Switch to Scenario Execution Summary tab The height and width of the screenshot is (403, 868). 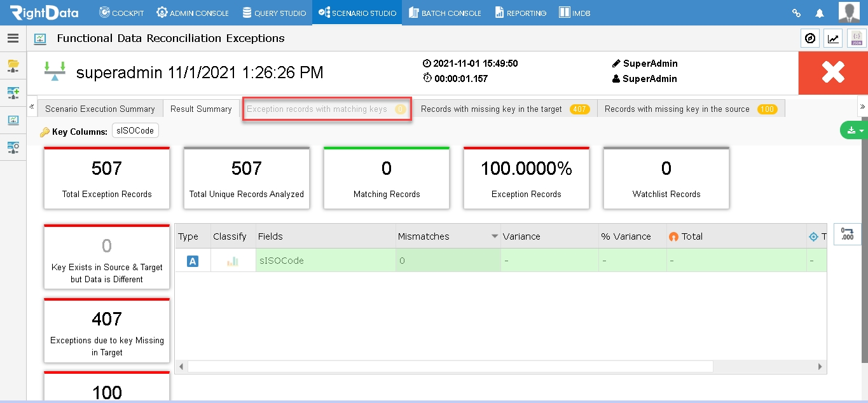click(x=100, y=109)
